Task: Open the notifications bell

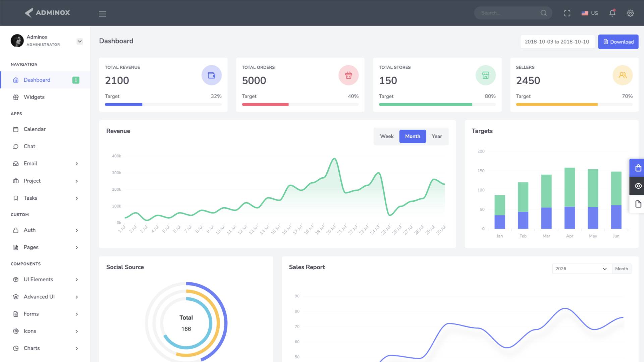Action: pos(612,13)
